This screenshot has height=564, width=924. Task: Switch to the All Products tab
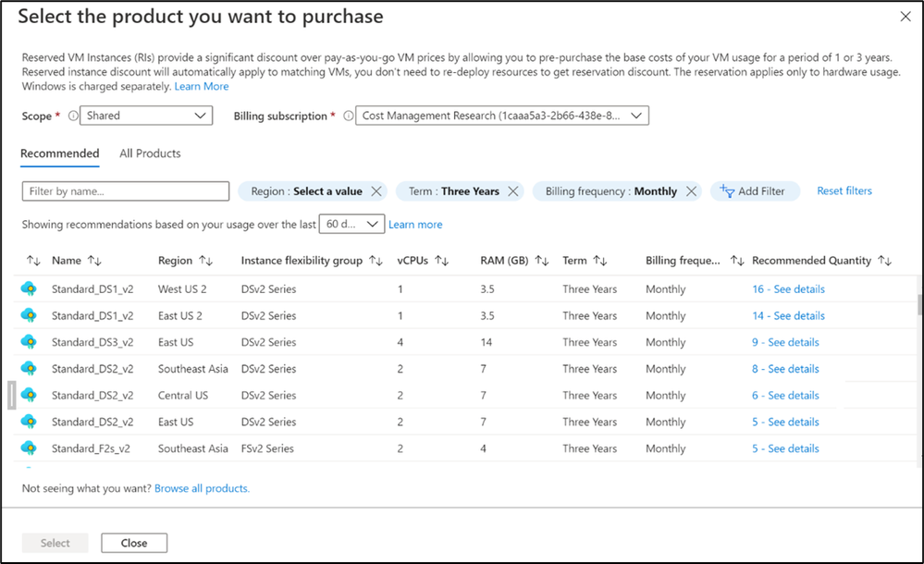[x=150, y=153]
